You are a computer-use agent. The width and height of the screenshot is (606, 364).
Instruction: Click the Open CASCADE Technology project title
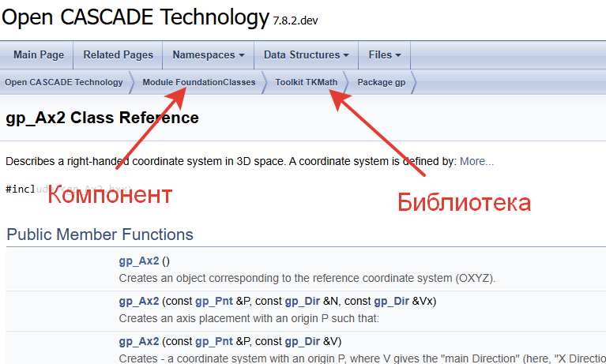click(x=135, y=17)
